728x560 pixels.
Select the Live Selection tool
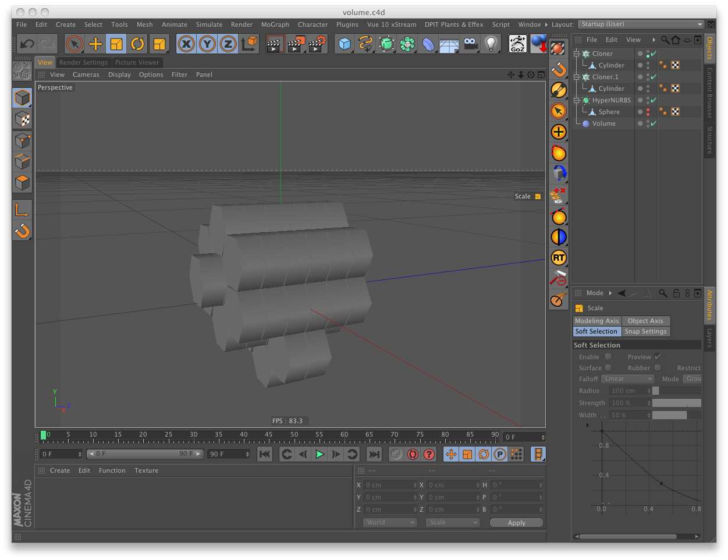point(74,44)
